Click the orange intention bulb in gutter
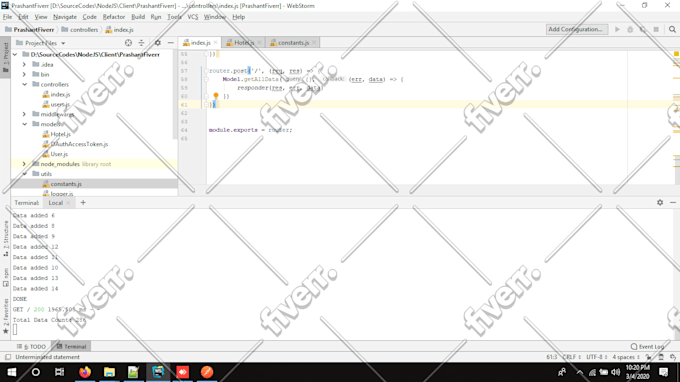This screenshot has height=382, width=680. pos(216,96)
